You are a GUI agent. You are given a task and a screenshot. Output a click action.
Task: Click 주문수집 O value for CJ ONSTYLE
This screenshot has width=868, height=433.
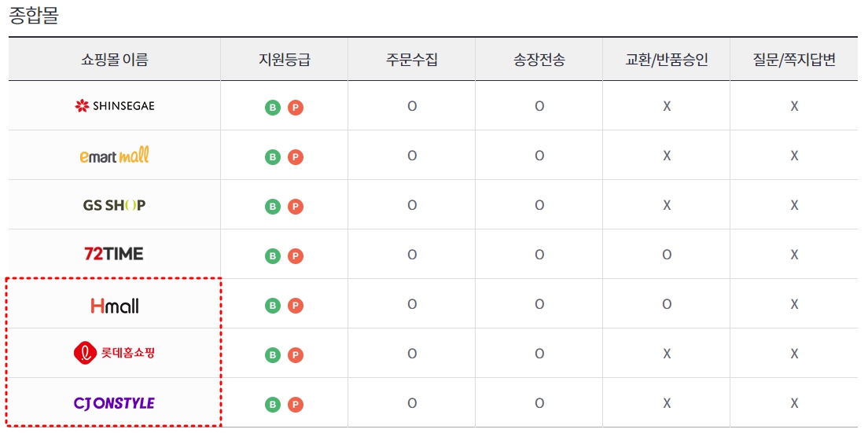412,403
